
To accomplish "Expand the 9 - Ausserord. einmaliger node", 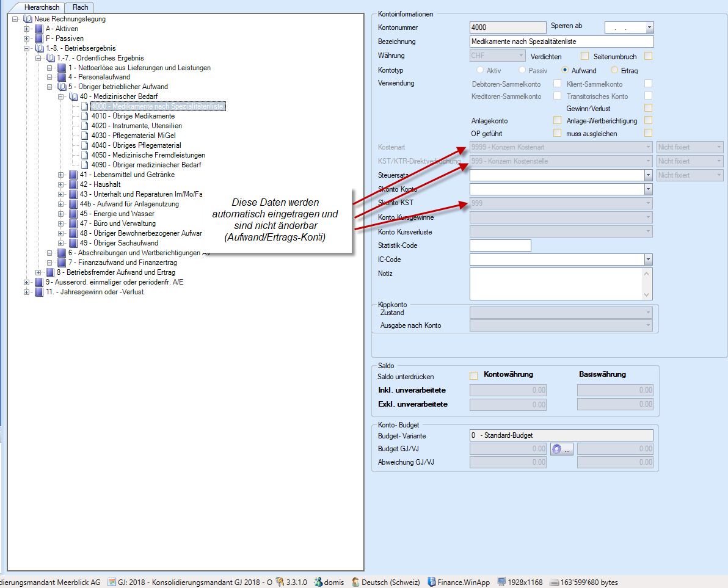I will (26, 282).
